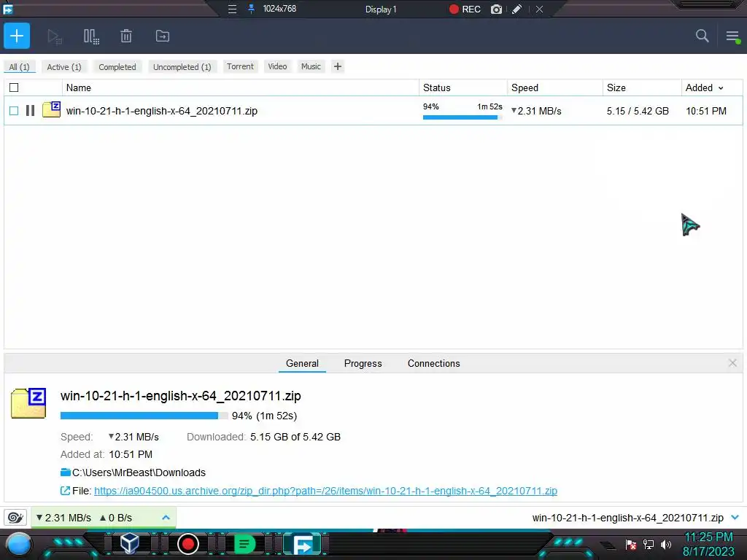Select the Music filter tab

point(311,66)
